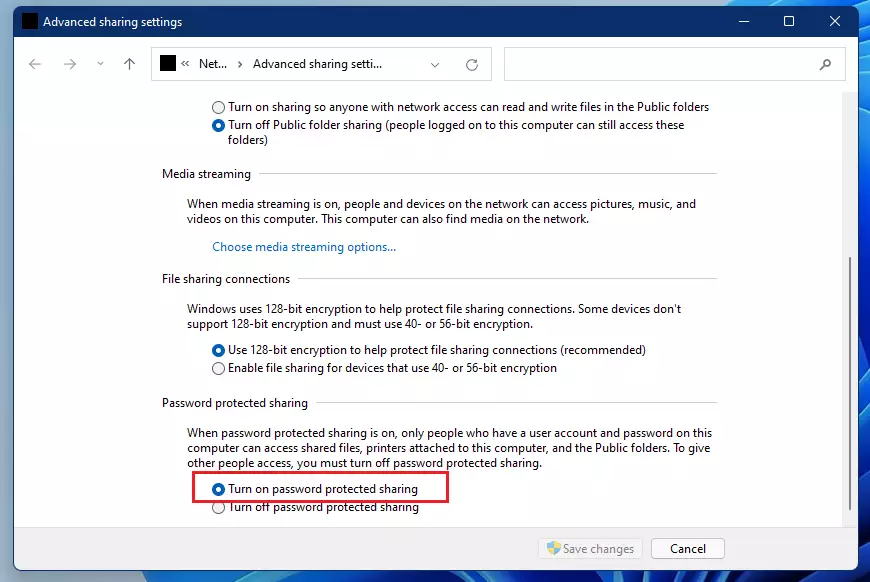Select Use 128-bit encryption for file sharing
Image resolution: width=870 pixels, height=582 pixels.
[218, 350]
